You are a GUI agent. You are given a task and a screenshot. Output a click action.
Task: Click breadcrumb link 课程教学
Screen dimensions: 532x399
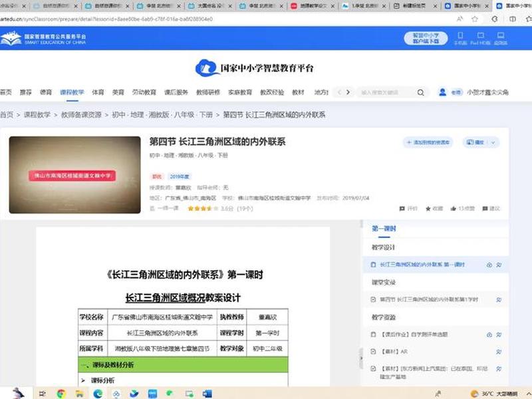(x=37, y=114)
